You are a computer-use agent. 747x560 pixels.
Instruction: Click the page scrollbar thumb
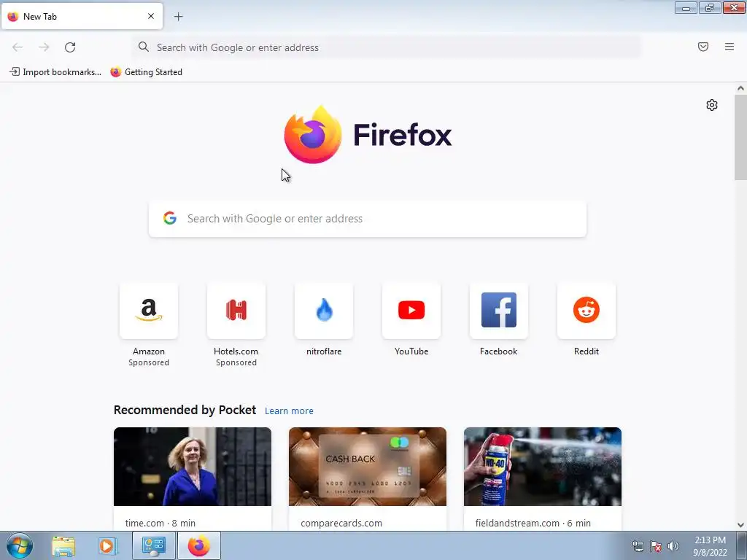coord(740,137)
